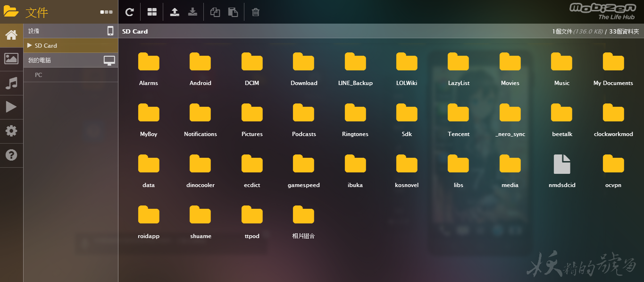Open the Settings gear sidebar icon
644x282 pixels.
pos(11,131)
